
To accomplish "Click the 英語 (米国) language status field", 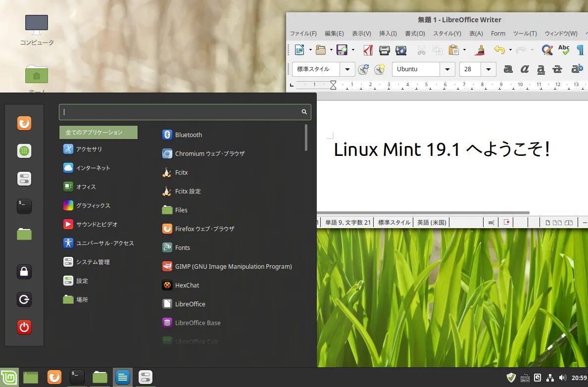I will click(x=432, y=222).
